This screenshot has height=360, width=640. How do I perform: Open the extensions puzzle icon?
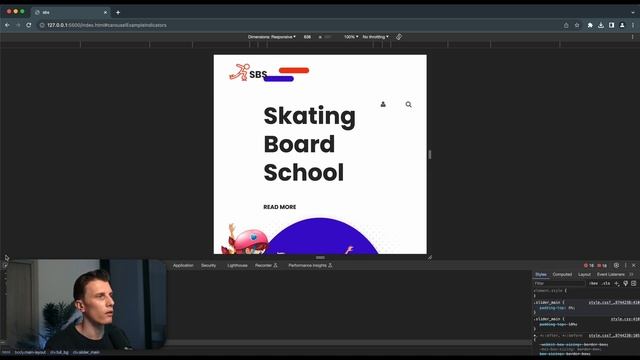click(590, 25)
